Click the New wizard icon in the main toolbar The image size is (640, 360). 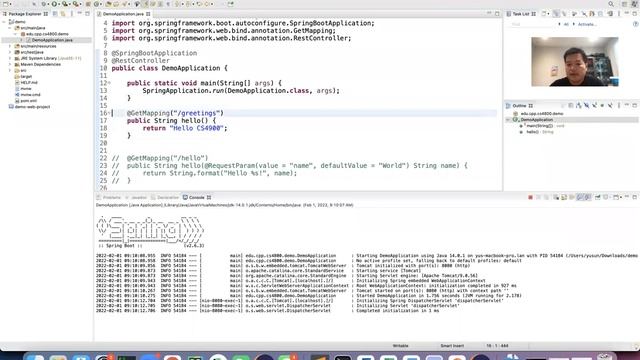pos(5,4)
